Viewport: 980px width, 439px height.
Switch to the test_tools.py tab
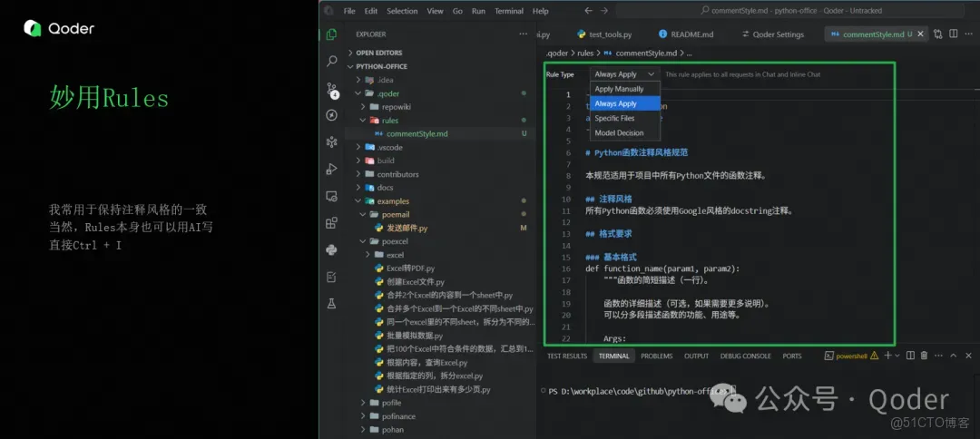[603, 34]
